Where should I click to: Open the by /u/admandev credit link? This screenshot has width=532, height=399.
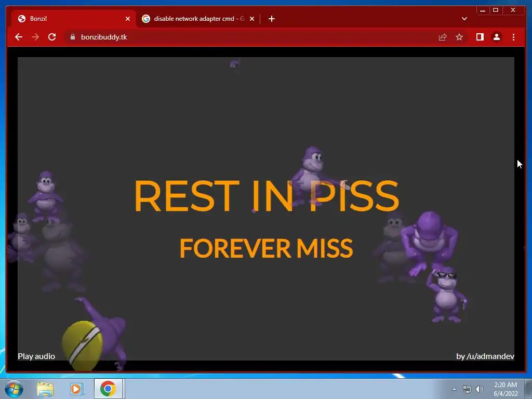tap(485, 356)
